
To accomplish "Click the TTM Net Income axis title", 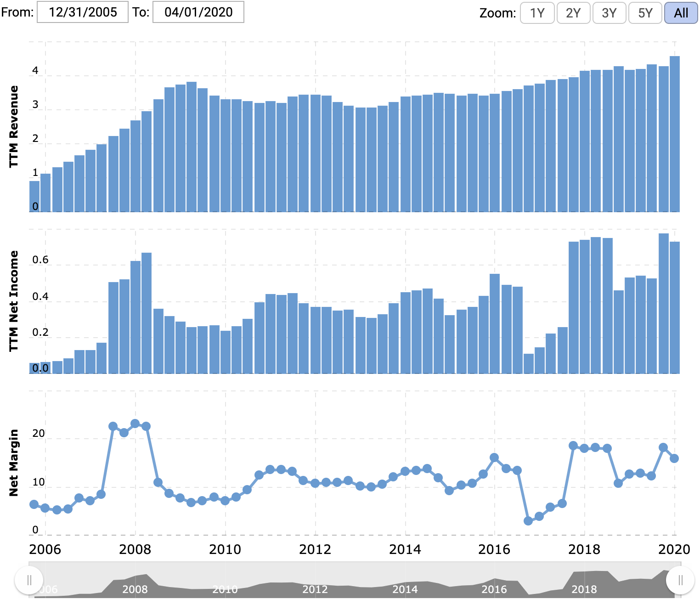I will click(x=14, y=301).
